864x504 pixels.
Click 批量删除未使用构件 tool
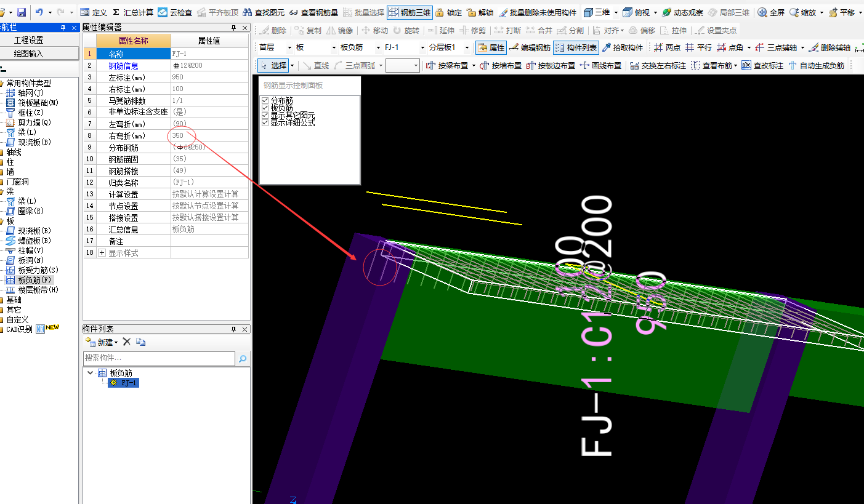click(x=538, y=12)
